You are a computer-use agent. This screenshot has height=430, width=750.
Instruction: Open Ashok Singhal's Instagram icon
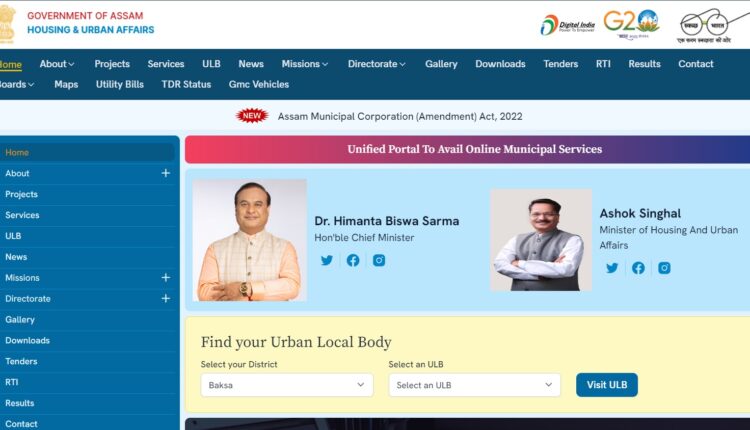(664, 268)
